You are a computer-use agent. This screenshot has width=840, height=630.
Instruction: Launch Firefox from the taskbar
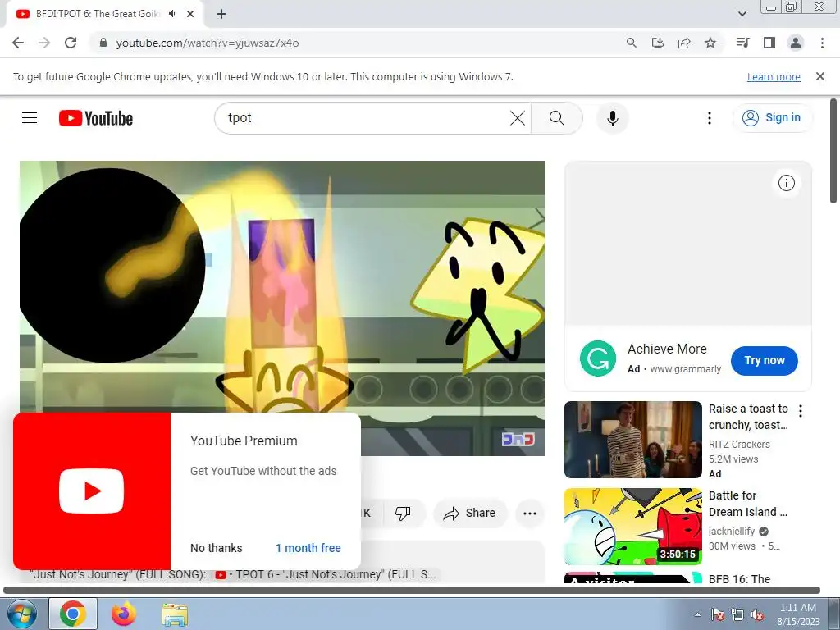pyautogui.click(x=124, y=614)
